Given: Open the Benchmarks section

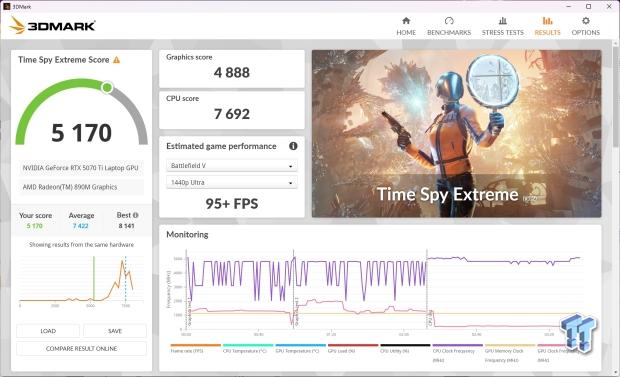Looking at the screenshot, I should point(449,26).
